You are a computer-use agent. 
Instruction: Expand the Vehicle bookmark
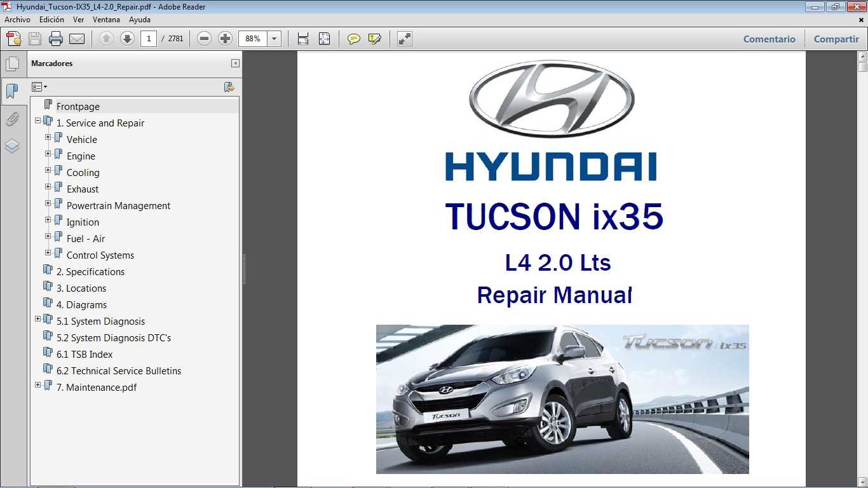[48, 137]
